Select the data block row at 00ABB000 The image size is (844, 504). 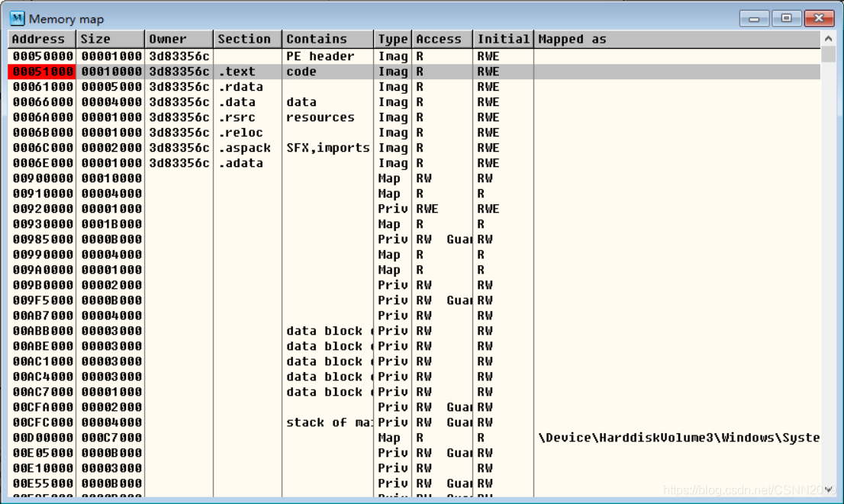414,331
